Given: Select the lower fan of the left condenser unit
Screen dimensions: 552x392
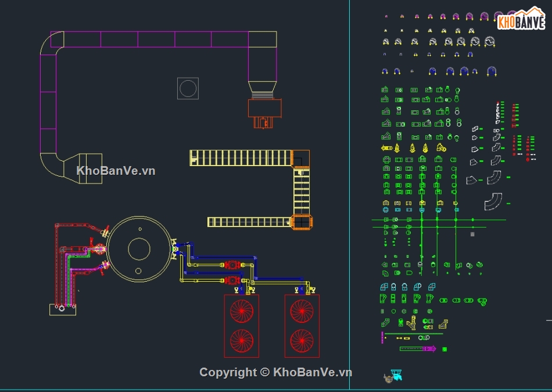Looking at the screenshot, I should pyautogui.click(x=242, y=341).
